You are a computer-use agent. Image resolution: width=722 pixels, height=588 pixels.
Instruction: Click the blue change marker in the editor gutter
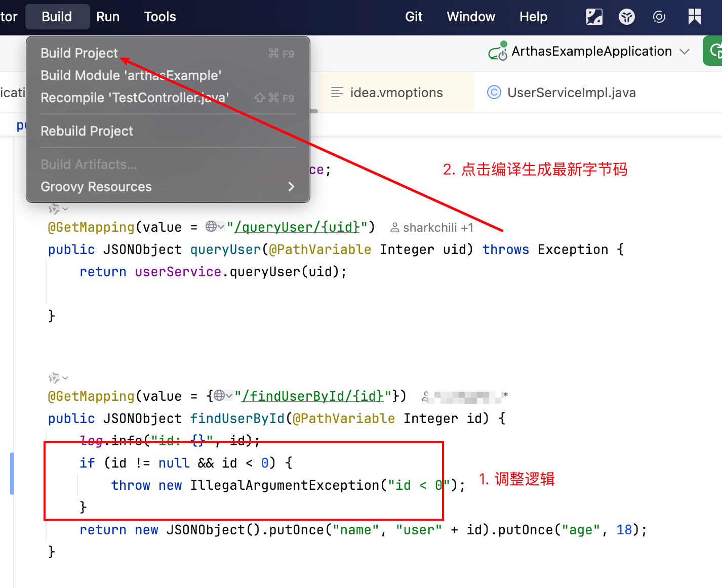pos(12,474)
